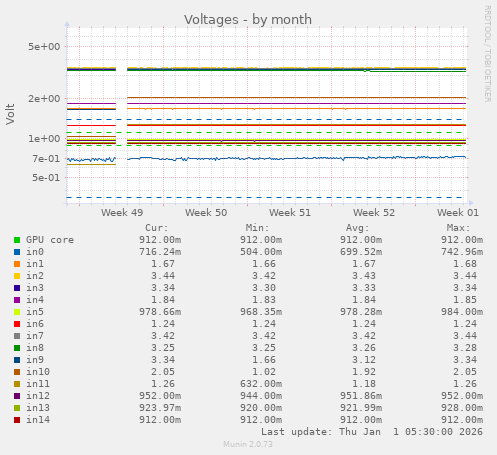Click the 'GPU core' legend label

coord(50,240)
